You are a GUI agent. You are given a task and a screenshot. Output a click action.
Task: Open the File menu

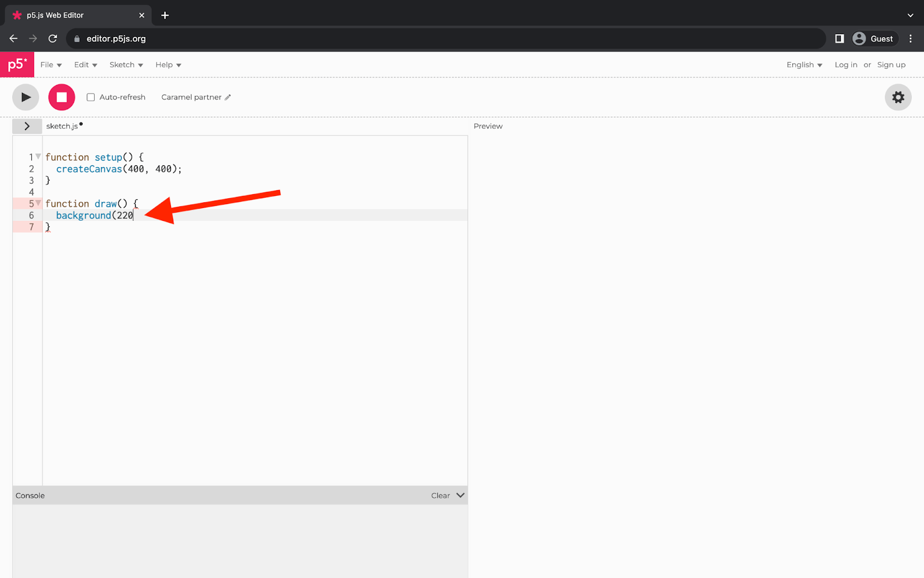point(50,64)
